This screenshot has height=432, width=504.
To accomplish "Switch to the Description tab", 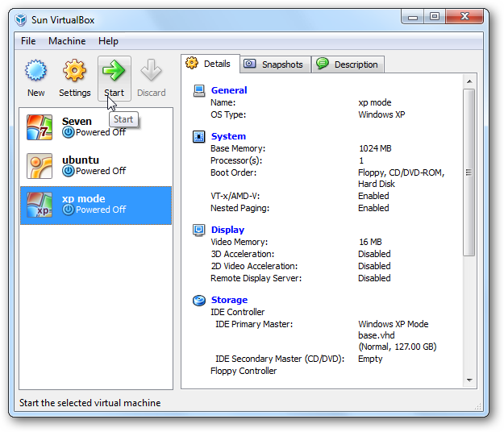I will (x=348, y=64).
